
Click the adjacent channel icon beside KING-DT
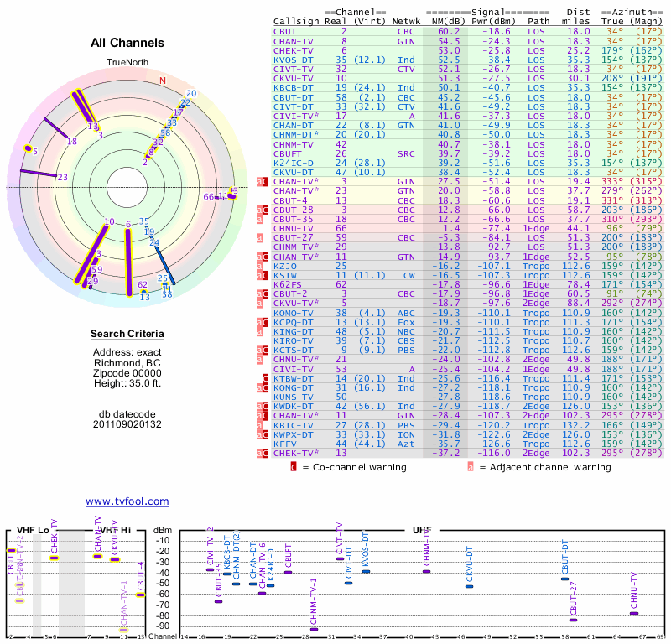click(x=259, y=332)
